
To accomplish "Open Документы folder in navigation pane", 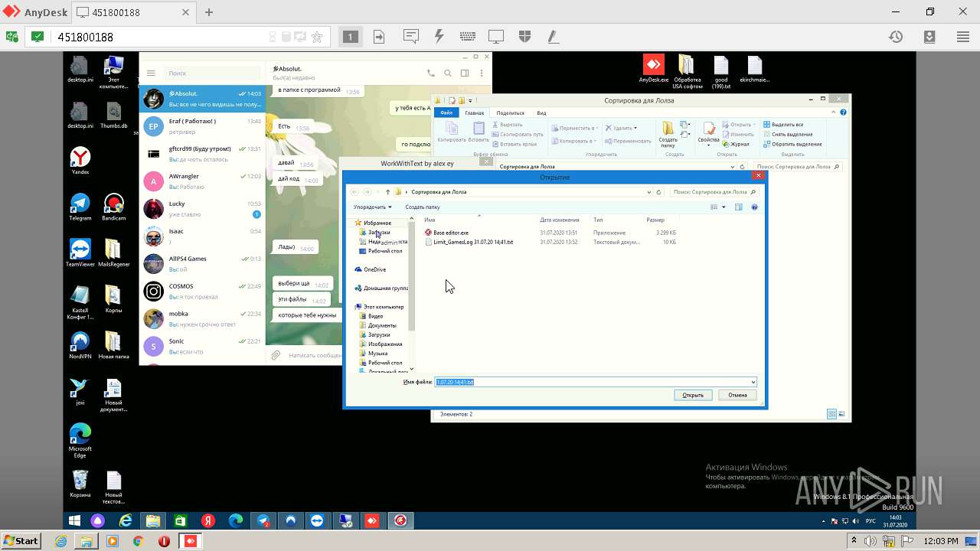I will pyautogui.click(x=381, y=325).
